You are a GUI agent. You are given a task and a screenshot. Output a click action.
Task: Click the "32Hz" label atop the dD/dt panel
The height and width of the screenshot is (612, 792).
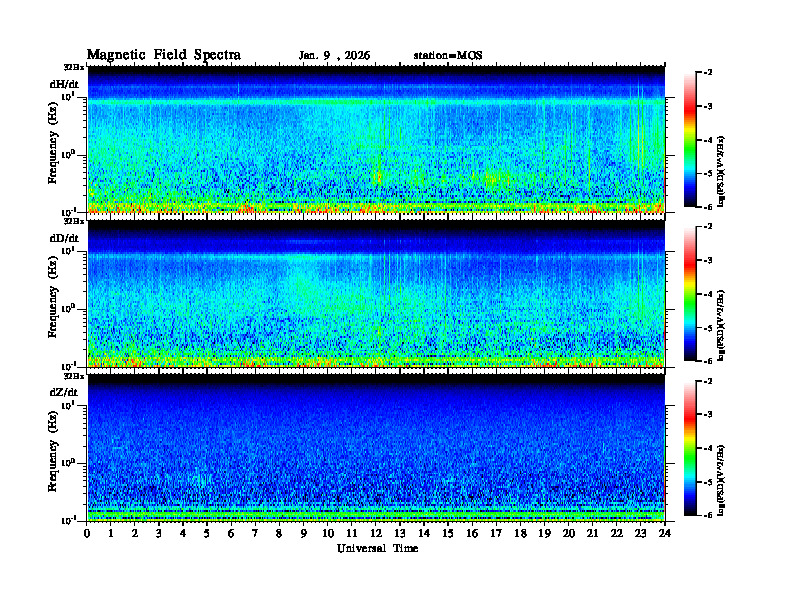click(x=74, y=221)
